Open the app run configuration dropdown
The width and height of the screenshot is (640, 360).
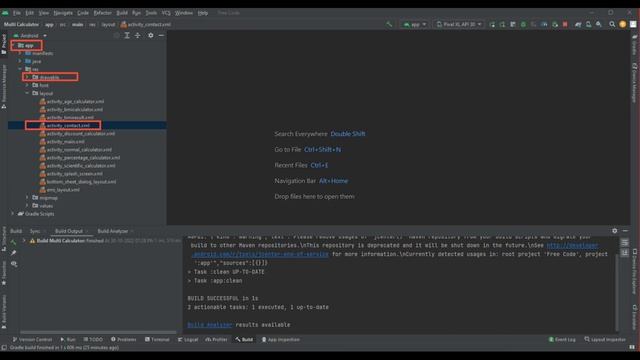(415, 24)
